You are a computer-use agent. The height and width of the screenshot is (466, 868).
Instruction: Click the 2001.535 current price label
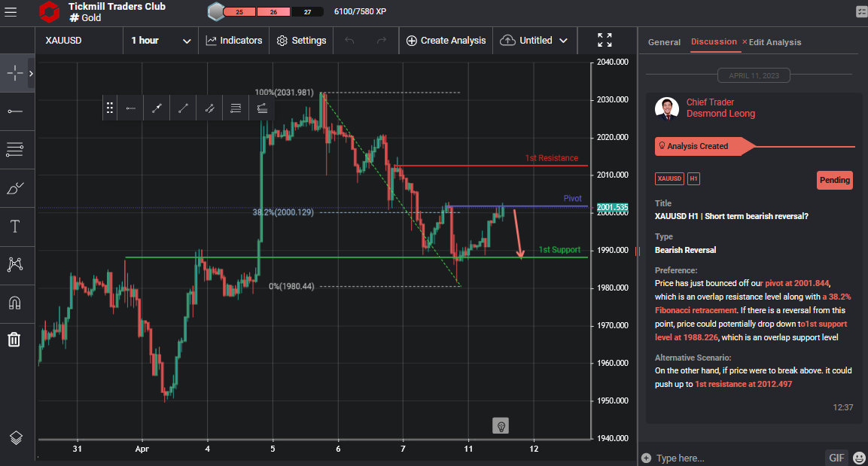[x=612, y=208]
